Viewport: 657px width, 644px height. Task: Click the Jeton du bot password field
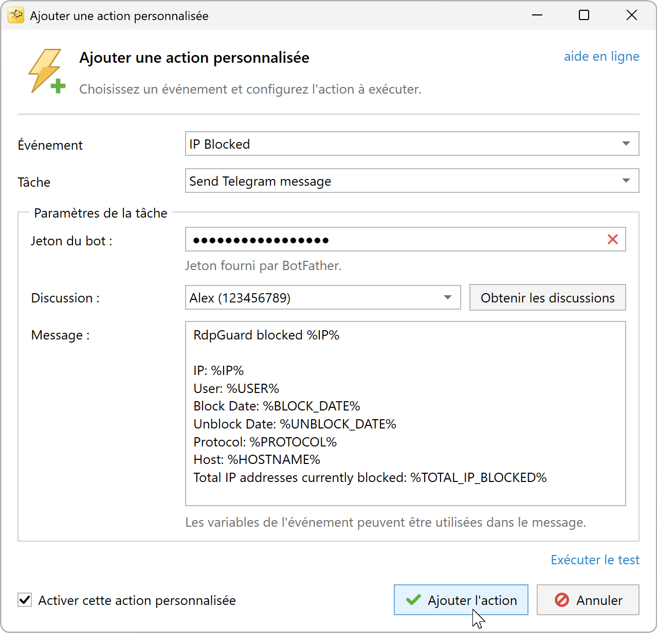tap(405, 239)
